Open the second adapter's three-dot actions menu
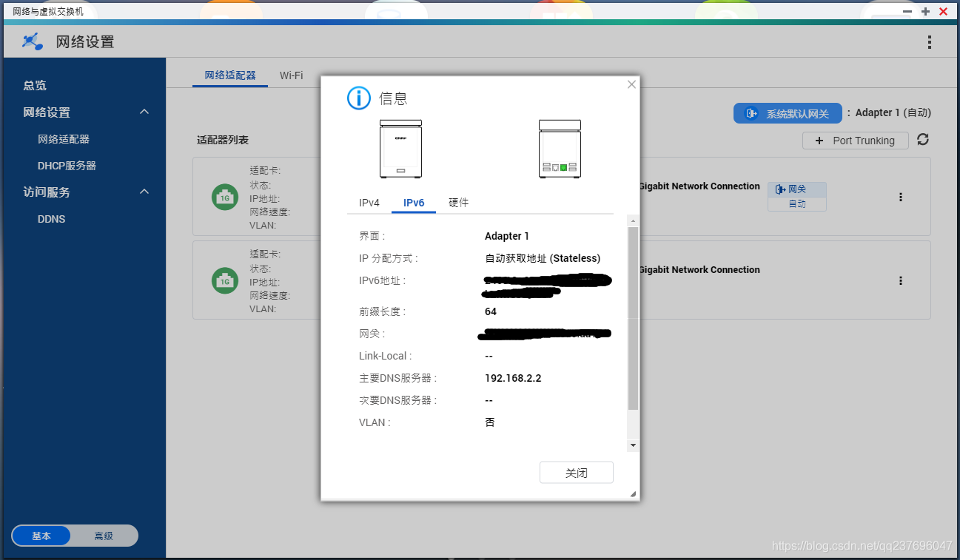The width and height of the screenshot is (960, 560). point(900,280)
